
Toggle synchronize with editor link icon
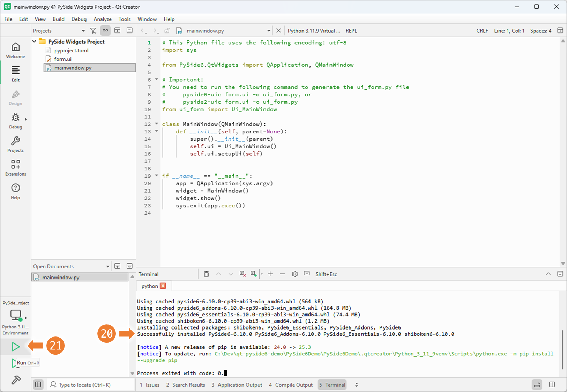[x=105, y=31]
